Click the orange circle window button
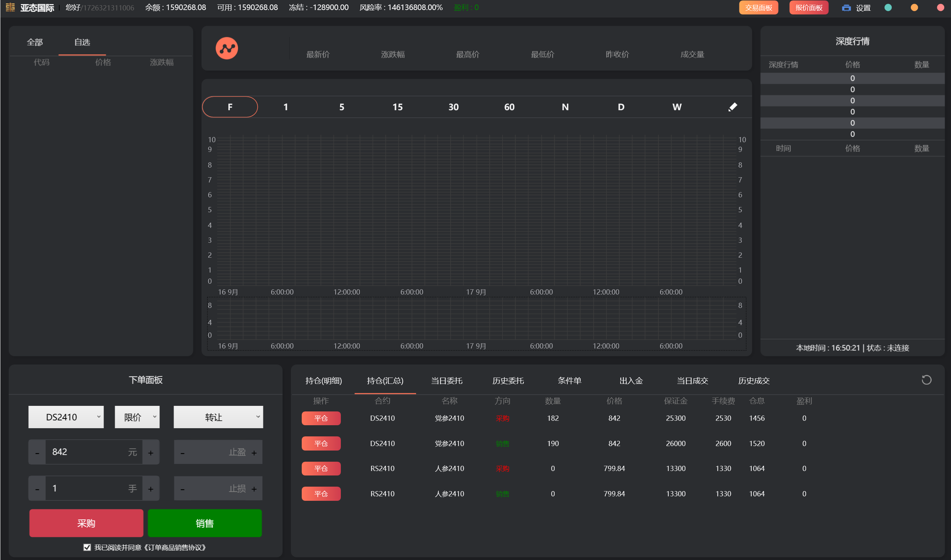The width and height of the screenshot is (951, 560). coord(914,7)
